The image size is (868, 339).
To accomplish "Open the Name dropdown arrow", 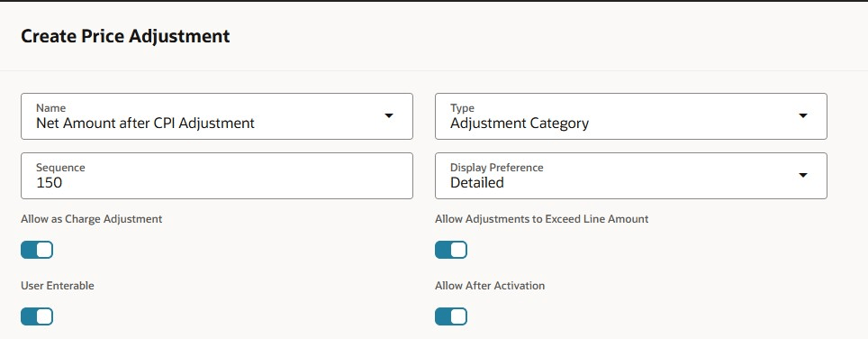I will point(389,115).
